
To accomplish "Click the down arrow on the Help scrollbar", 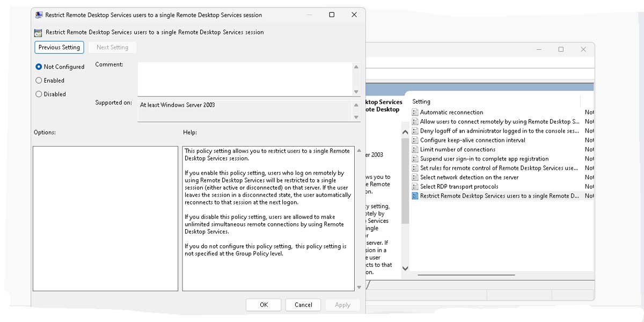I will pyautogui.click(x=358, y=287).
